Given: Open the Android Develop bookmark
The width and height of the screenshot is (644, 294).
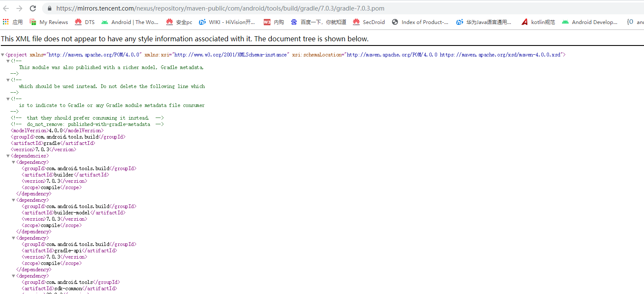Looking at the screenshot, I should (590, 21).
